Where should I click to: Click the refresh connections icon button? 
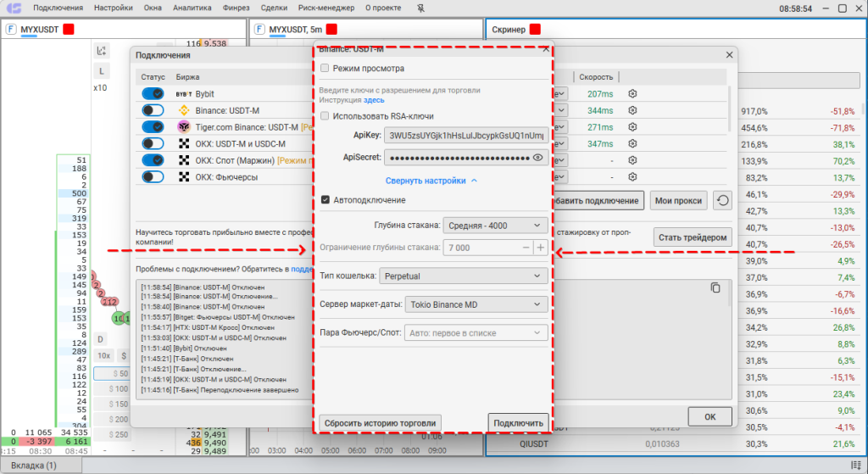tap(721, 201)
